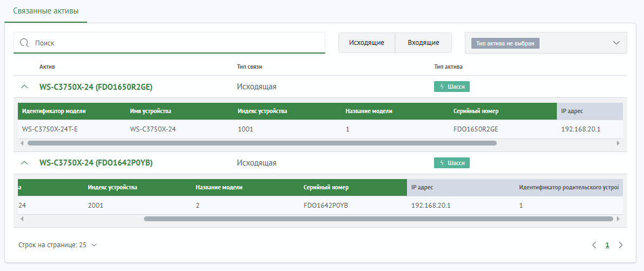
Task: Open the Тип актива не выбран dropdown
Action: [546, 43]
